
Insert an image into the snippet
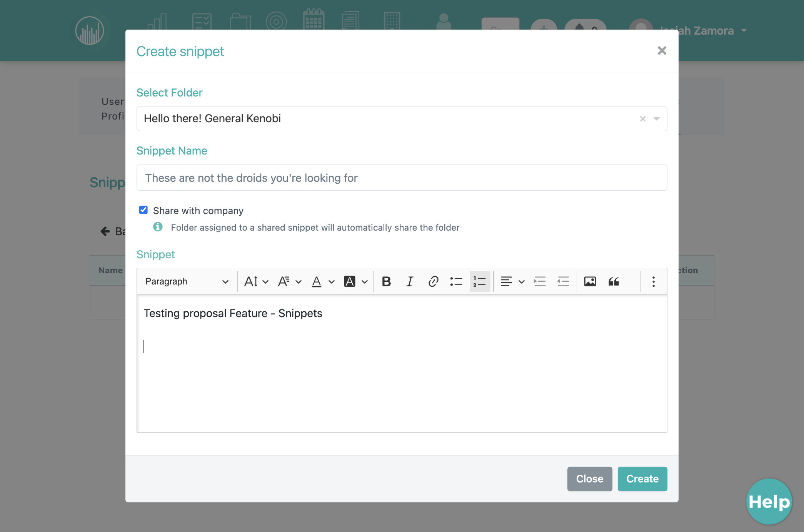pyautogui.click(x=590, y=281)
